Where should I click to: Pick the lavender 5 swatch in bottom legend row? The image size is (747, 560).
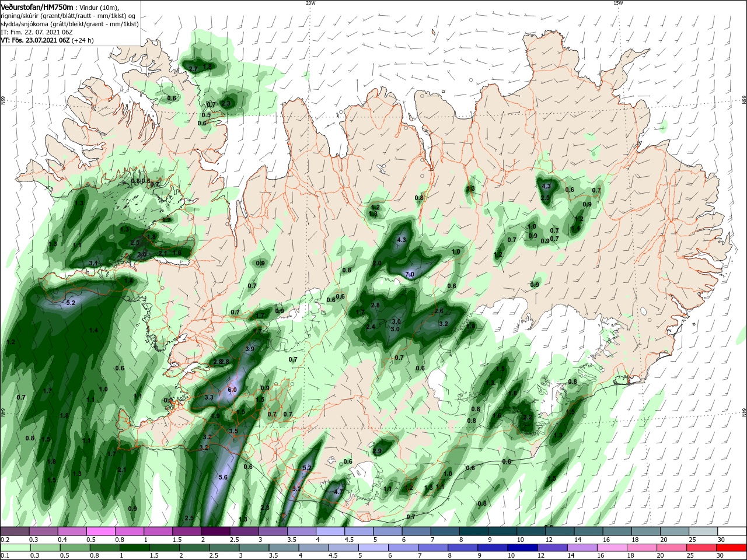pyautogui.click(x=373, y=548)
